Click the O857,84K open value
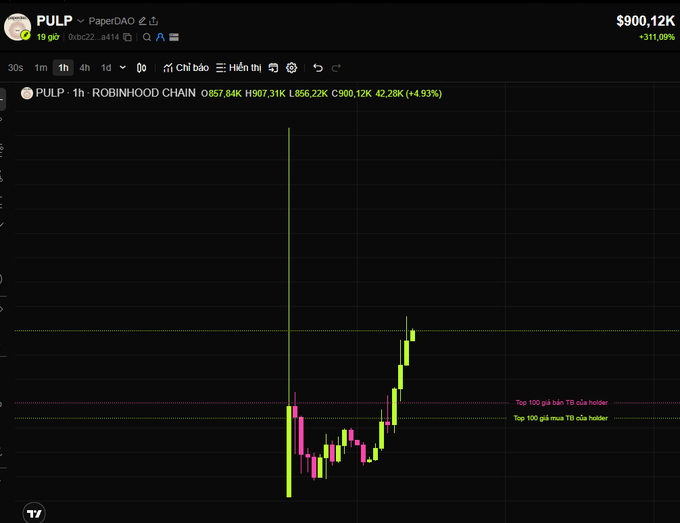Screen dimensions: 680x523 [x=221, y=94]
